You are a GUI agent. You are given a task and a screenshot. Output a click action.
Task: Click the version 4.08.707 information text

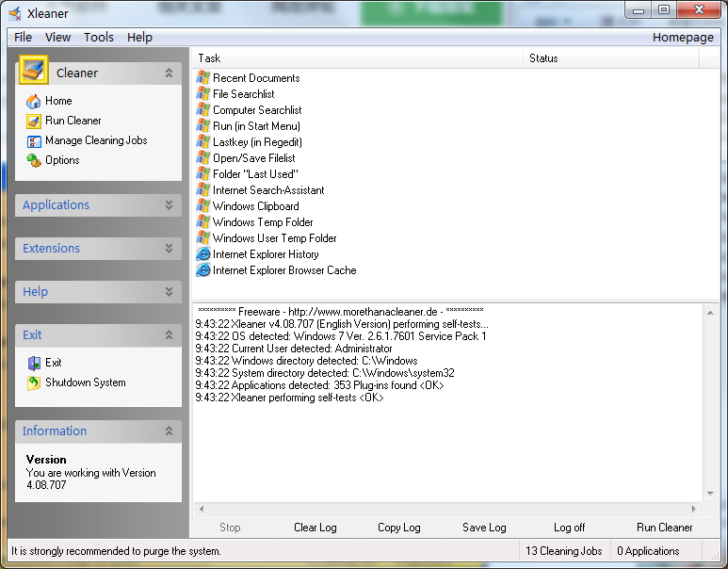tap(91, 479)
